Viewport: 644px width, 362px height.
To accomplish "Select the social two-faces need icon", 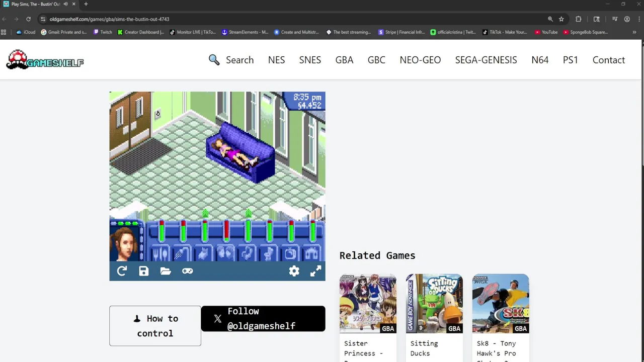I will (x=225, y=254).
